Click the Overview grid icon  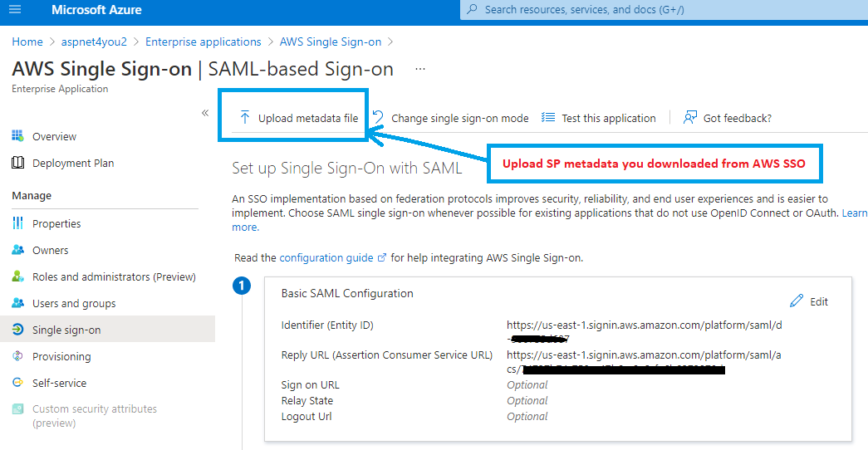18,136
